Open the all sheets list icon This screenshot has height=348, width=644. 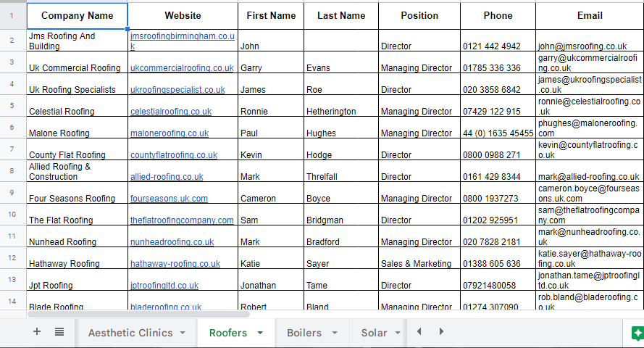pyautogui.click(x=59, y=331)
